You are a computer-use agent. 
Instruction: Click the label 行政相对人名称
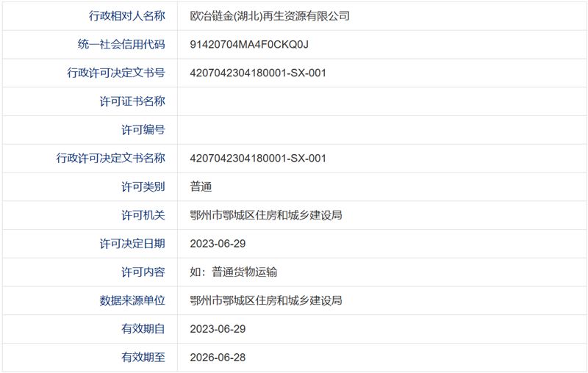coord(126,15)
